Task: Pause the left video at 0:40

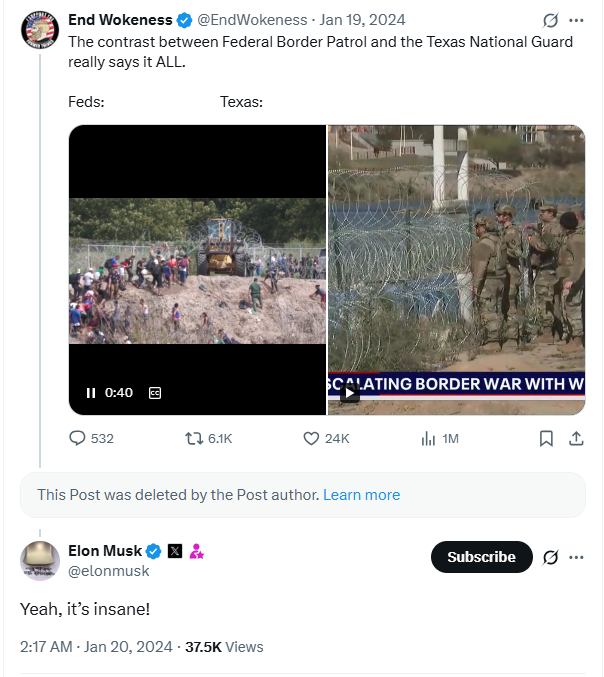Action: click(x=91, y=393)
